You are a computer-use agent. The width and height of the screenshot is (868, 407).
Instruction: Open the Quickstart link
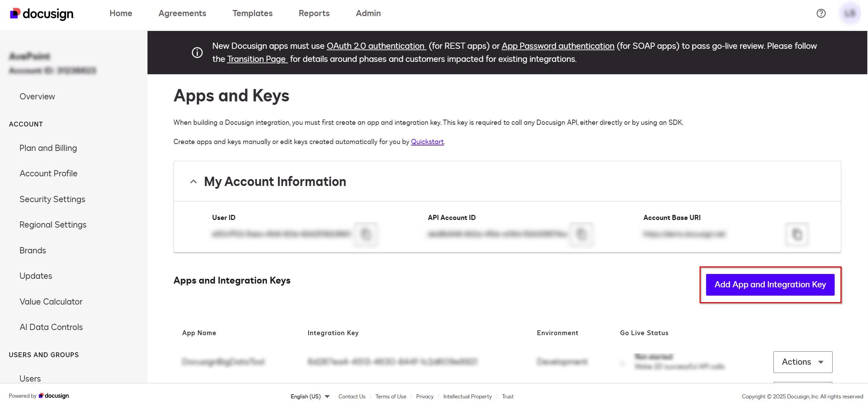click(427, 141)
